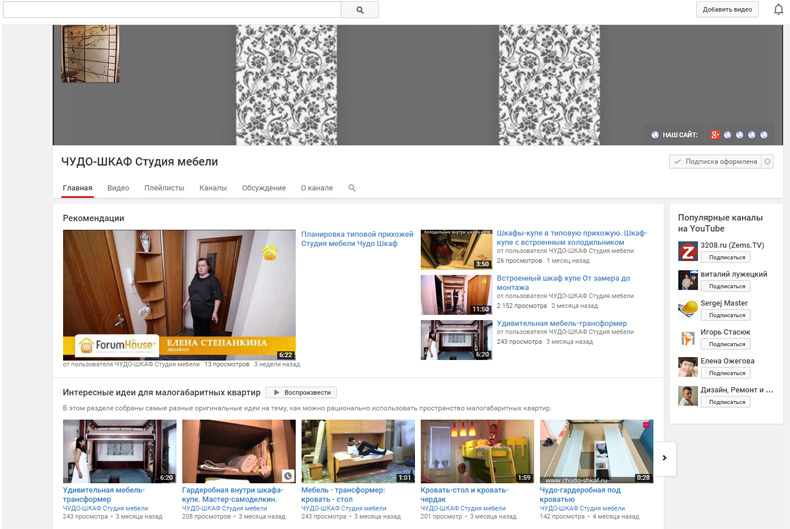Screen dimensions: 790x529
Task: Open Кровать-стол и кровать-чердак video title
Action: pos(464,494)
